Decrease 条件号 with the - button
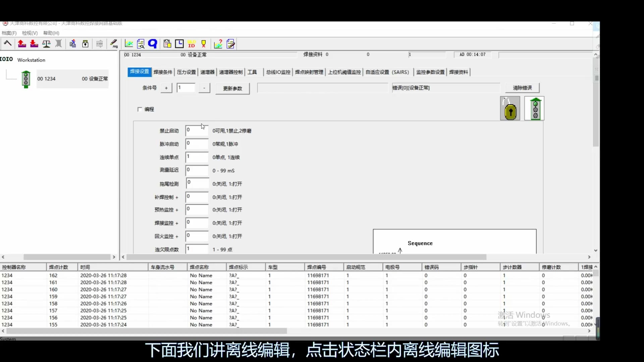This screenshot has height=362, width=644. 204,88
